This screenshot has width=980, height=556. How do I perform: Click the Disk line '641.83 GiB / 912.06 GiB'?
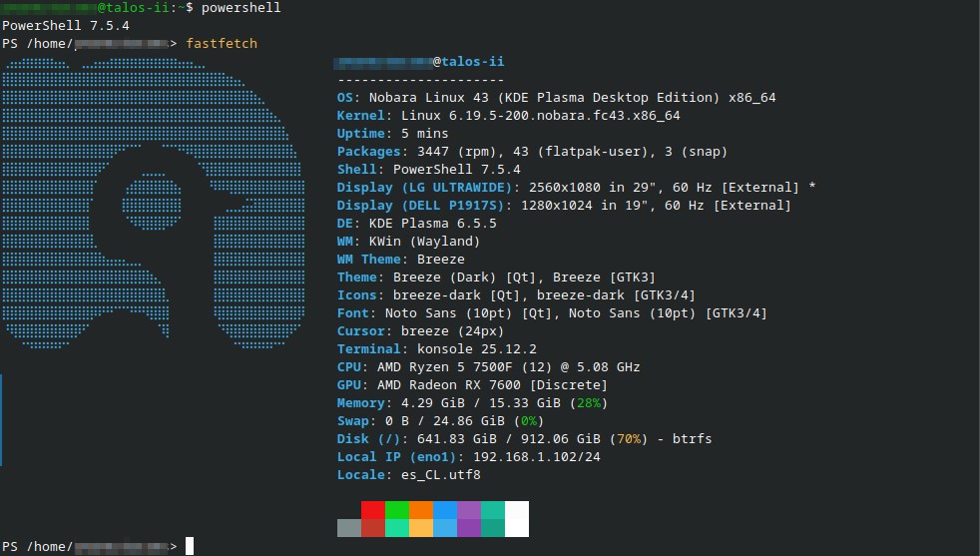[524, 439]
